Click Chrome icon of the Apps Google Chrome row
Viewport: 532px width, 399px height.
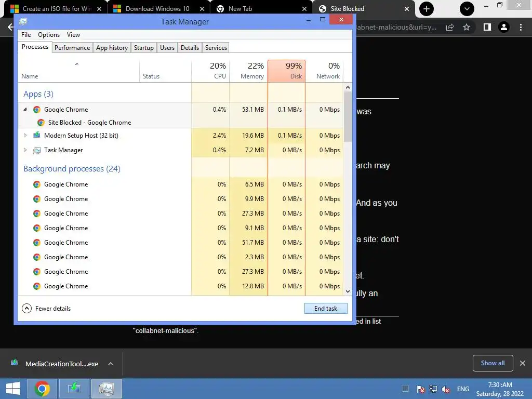click(37, 109)
